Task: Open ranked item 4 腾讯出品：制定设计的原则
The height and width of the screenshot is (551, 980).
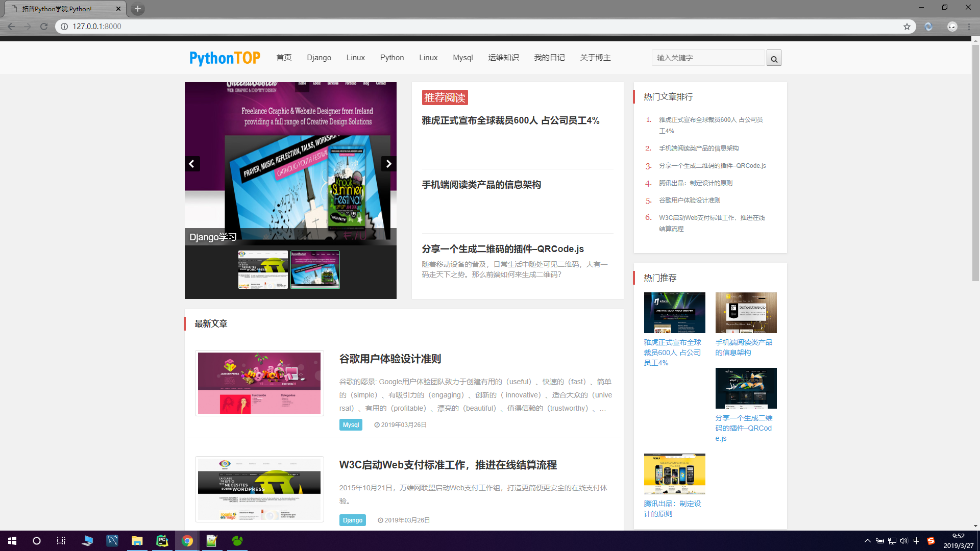Action: click(696, 183)
